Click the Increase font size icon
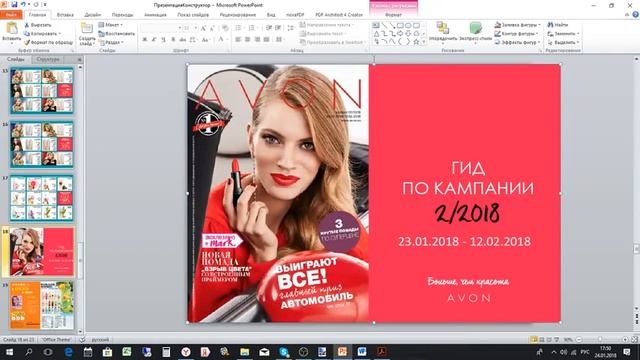The image size is (640, 360). 204,28
